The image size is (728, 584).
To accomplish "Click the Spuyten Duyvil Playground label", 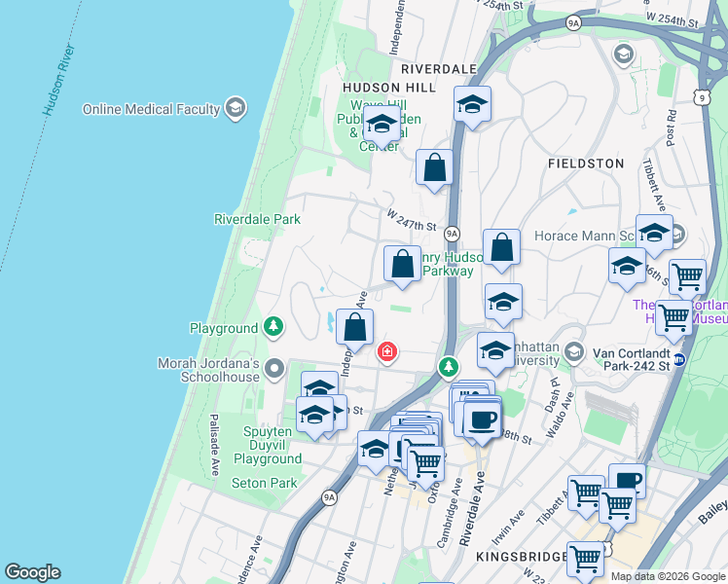I will pyautogui.click(x=268, y=445).
